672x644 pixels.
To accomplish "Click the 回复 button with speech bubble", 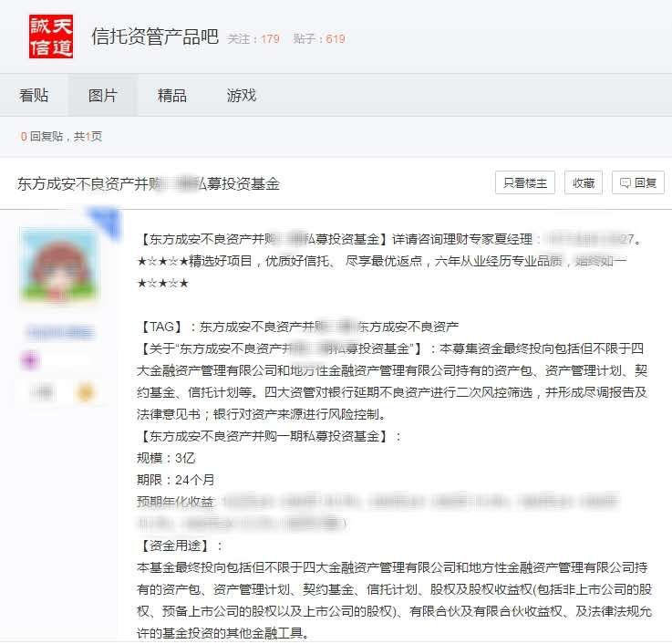I will tap(638, 182).
